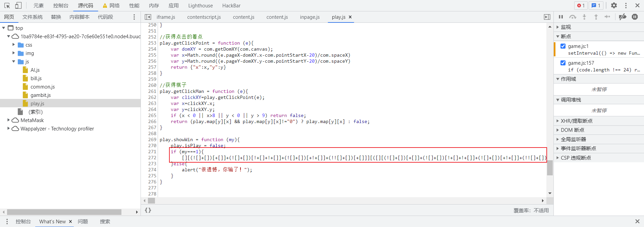Image resolution: width=644 pixels, height=227 pixels.
Task: Open the 问题 drawer tab
Action: pyautogui.click(x=83, y=221)
